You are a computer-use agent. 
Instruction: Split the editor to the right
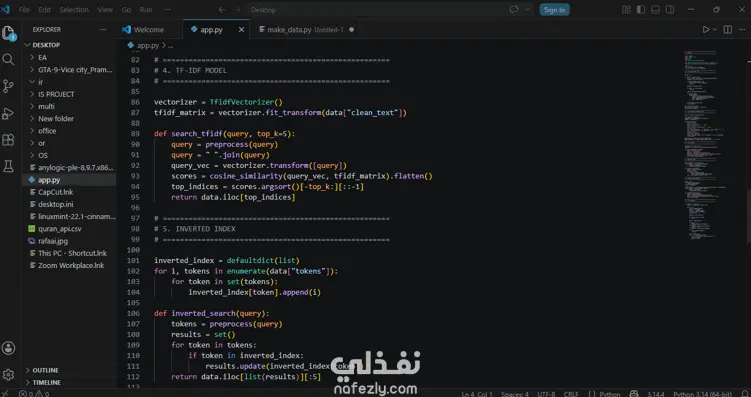(x=728, y=30)
